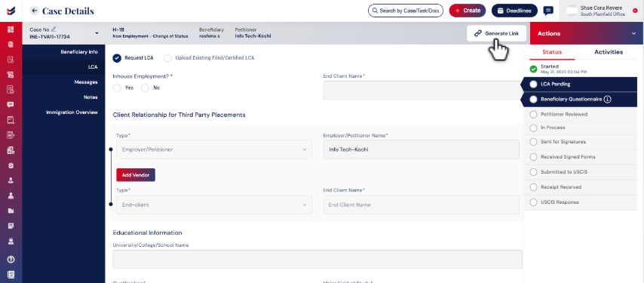Image resolution: width=644 pixels, height=283 pixels.
Task: Open the folder icon in sidebar
Action: tap(11, 211)
